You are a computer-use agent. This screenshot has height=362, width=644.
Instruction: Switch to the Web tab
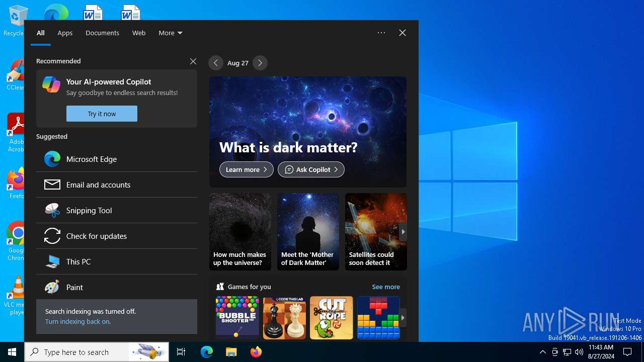pos(139,33)
